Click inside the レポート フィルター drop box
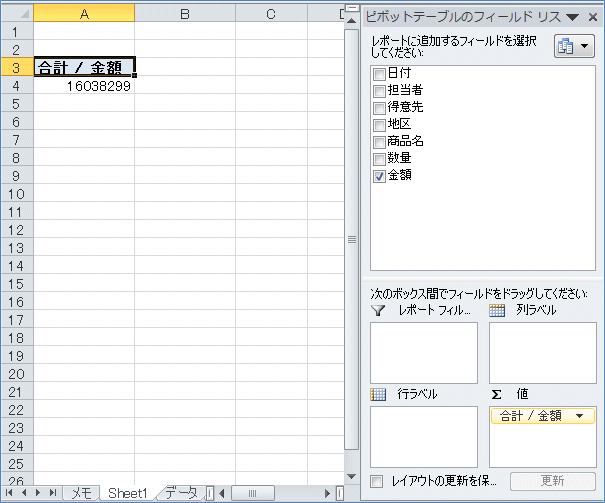The width and height of the screenshot is (605, 503). (424, 353)
